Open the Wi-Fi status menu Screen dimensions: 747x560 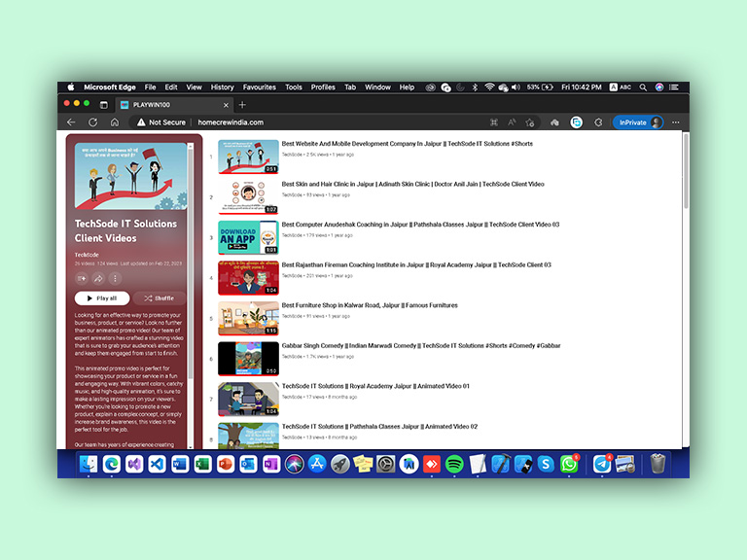489,87
